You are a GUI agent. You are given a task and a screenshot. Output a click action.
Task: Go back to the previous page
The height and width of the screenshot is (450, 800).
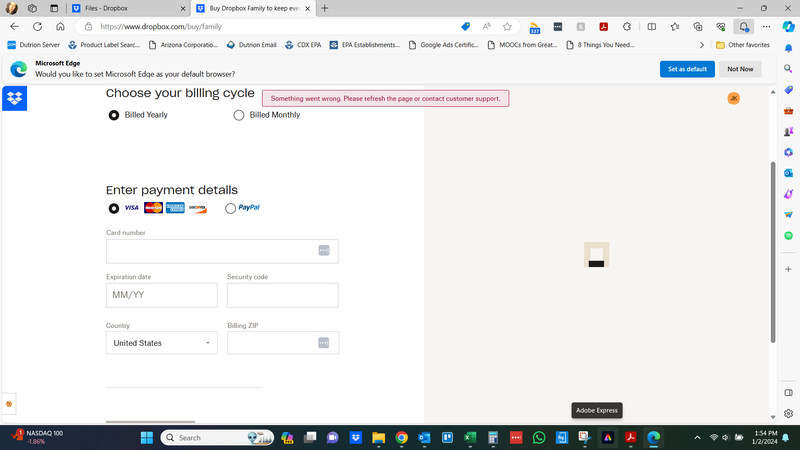click(14, 27)
